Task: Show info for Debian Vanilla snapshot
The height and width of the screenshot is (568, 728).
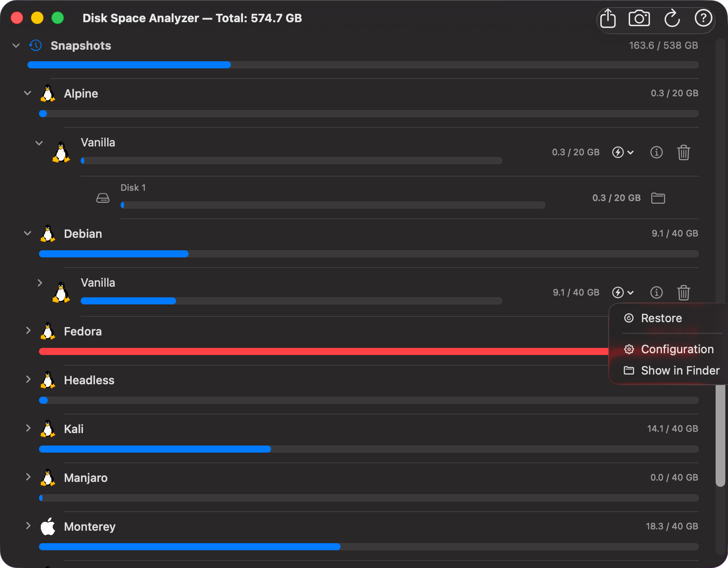Action: 656,292
